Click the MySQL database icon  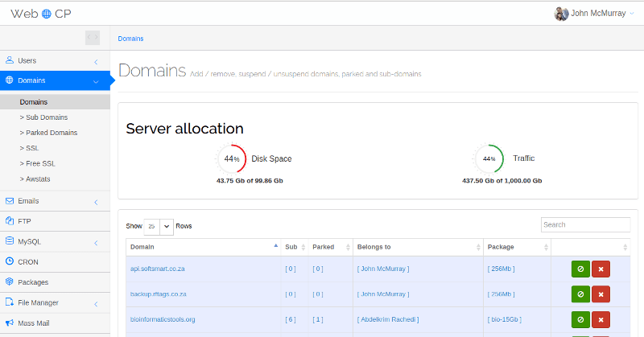click(10, 241)
